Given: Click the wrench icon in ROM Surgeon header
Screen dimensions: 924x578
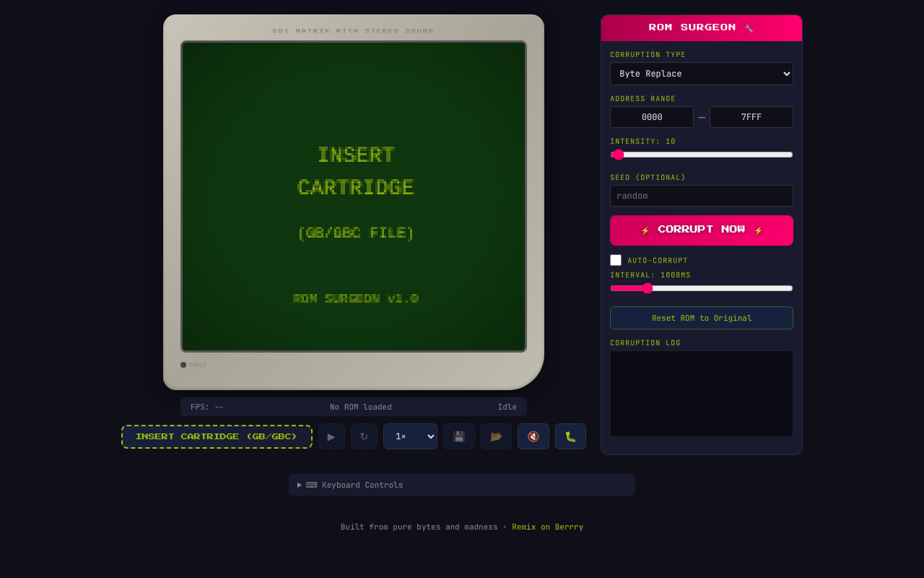Looking at the screenshot, I should click(x=749, y=28).
